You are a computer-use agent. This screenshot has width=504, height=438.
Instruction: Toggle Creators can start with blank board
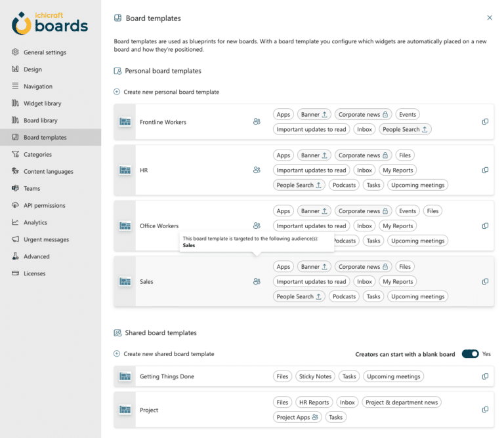(471, 354)
